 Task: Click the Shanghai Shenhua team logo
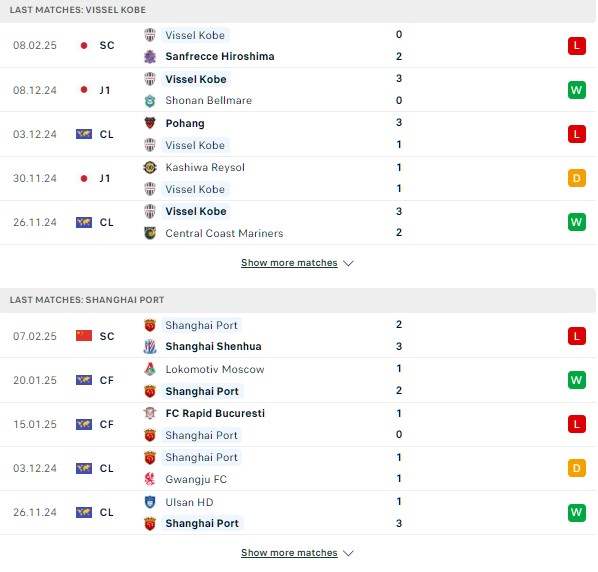(x=150, y=346)
